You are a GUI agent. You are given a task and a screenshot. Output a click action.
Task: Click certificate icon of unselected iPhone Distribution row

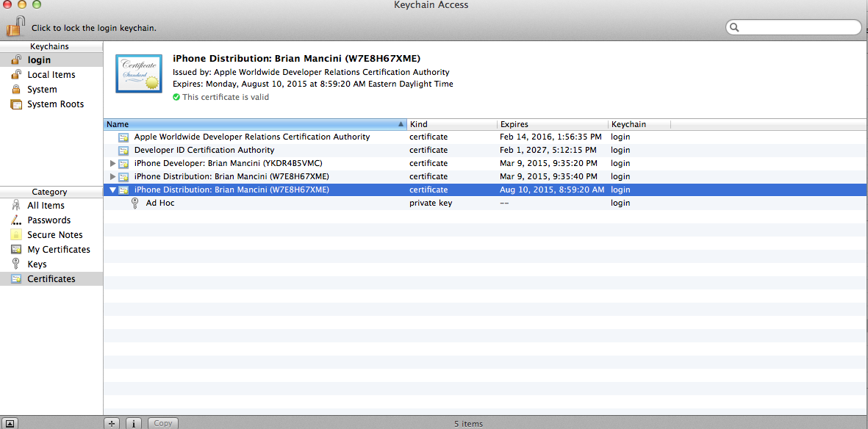124,176
